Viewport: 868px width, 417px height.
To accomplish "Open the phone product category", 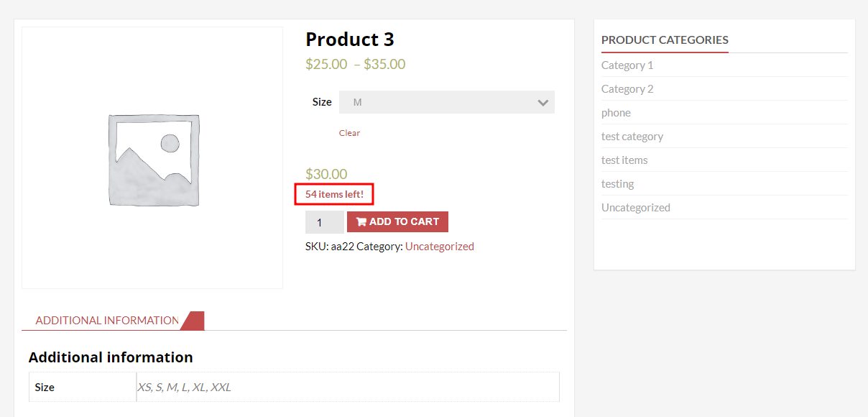I will (616, 112).
